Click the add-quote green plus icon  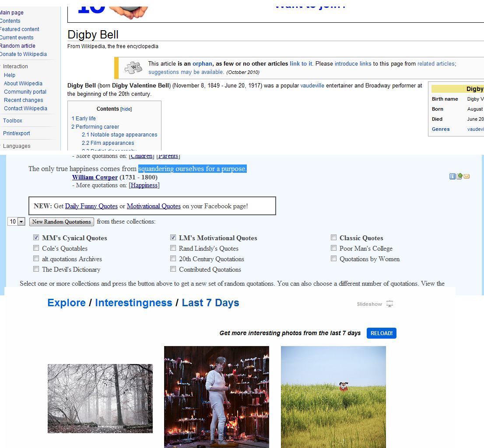coord(459,176)
